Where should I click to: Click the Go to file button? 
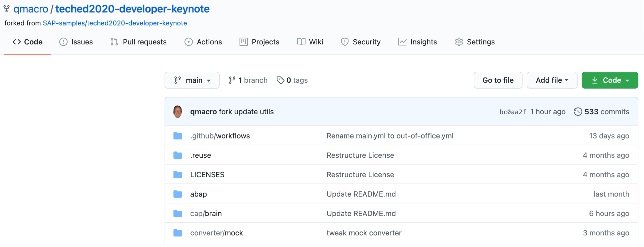tap(498, 80)
